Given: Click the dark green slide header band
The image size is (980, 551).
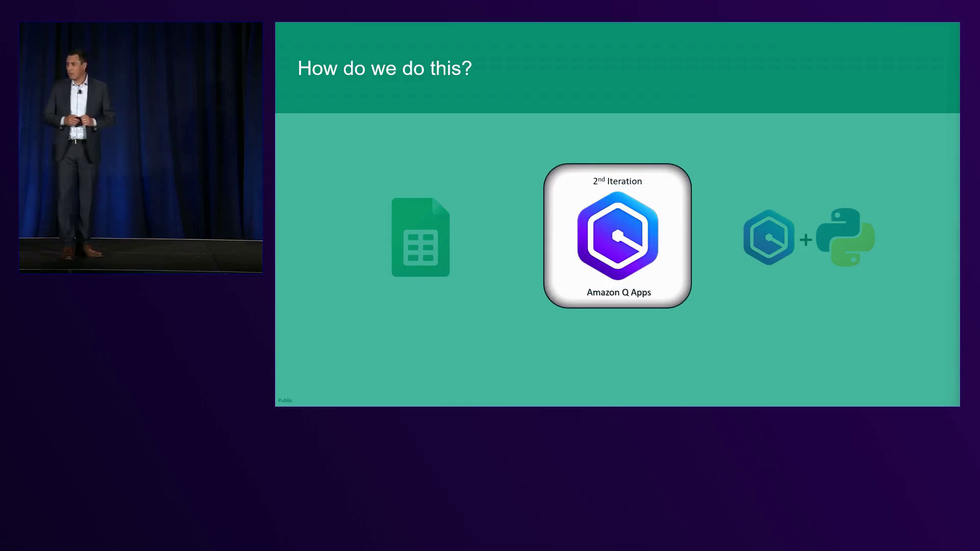Looking at the screenshot, I should [x=715, y=67].
